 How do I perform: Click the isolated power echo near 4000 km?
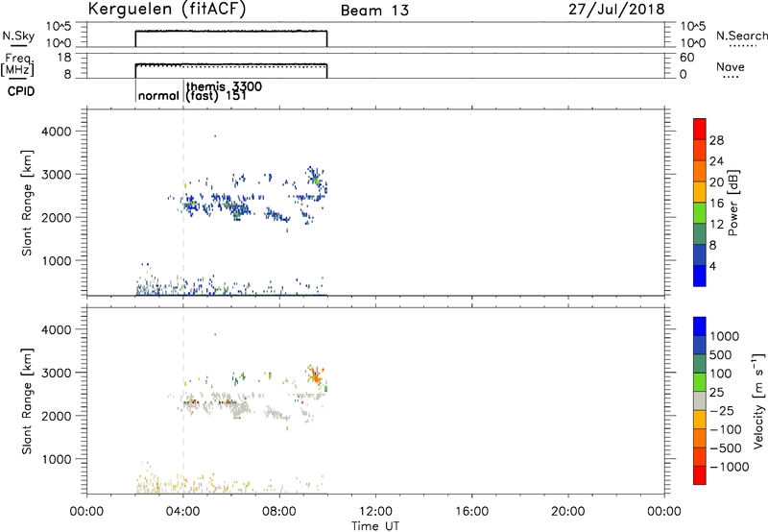(214, 136)
